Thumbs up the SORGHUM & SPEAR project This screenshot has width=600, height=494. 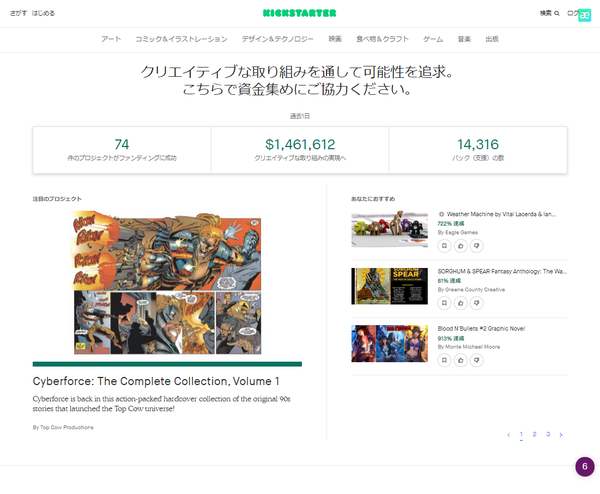pyautogui.click(x=461, y=303)
